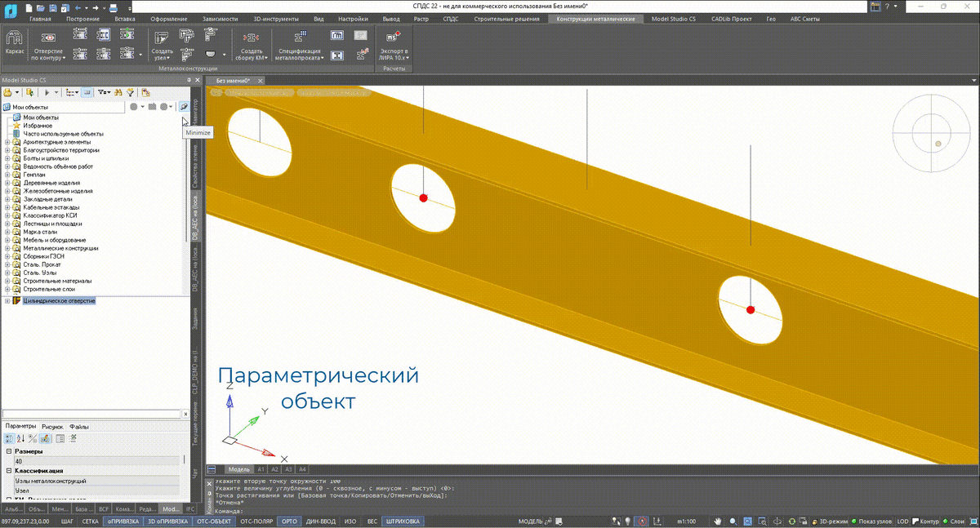Open the Главная ribbon tab

[39, 18]
